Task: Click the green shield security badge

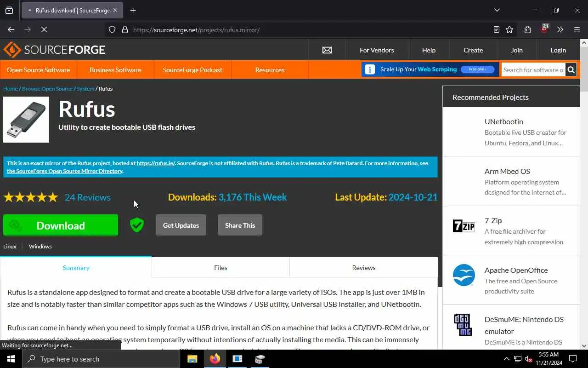Action: (137, 225)
